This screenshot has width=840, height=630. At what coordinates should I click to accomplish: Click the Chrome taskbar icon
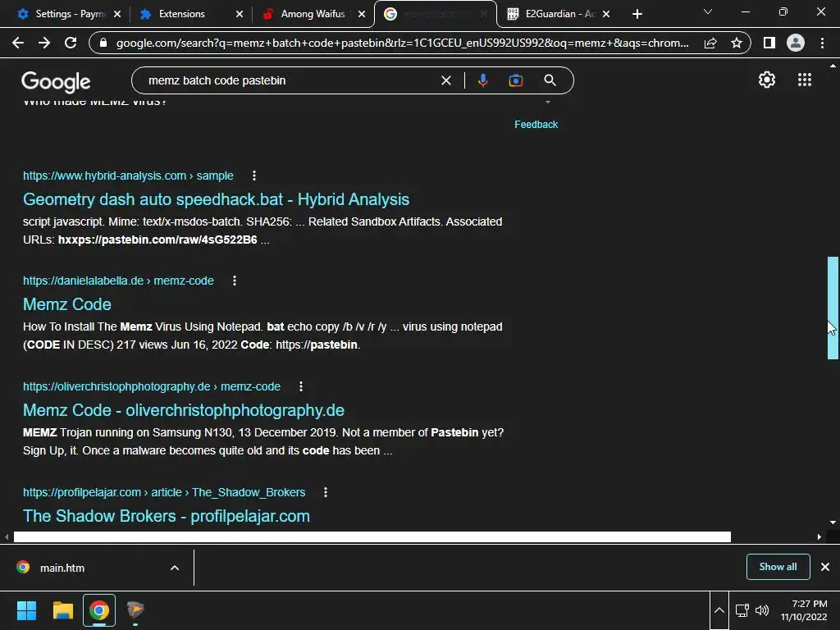tap(99, 610)
